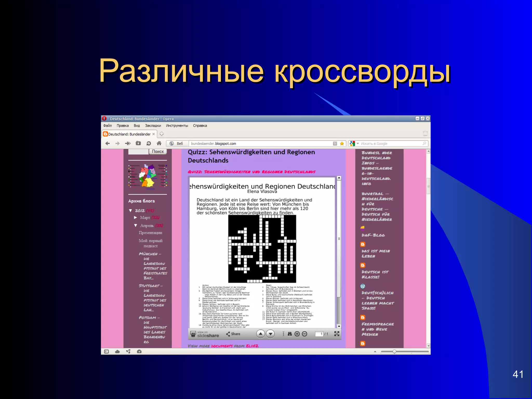Open the Stuttgart archive post
Image resolution: width=532 pixels, height=399 pixels.
[152, 298]
